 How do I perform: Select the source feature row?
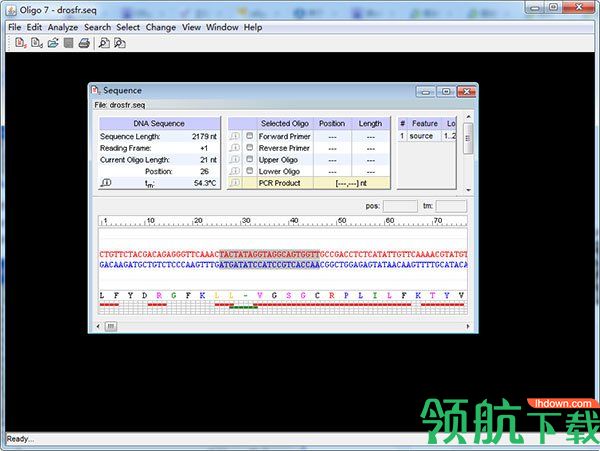point(427,136)
